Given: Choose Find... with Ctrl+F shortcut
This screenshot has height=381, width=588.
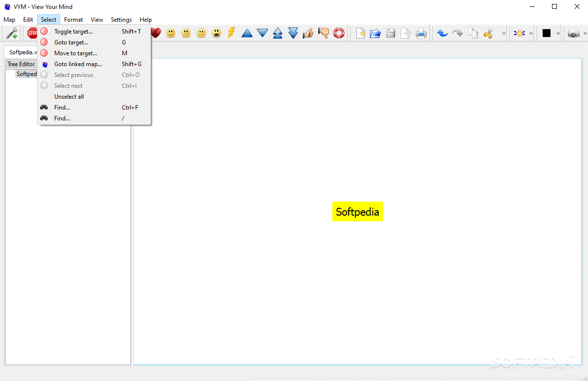Looking at the screenshot, I should pyautogui.click(x=94, y=107).
